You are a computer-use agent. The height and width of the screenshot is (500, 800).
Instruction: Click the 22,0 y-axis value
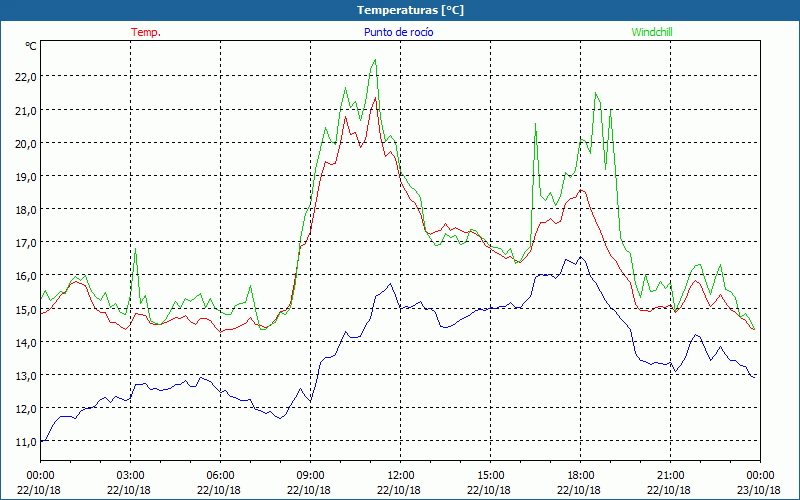coord(26,77)
